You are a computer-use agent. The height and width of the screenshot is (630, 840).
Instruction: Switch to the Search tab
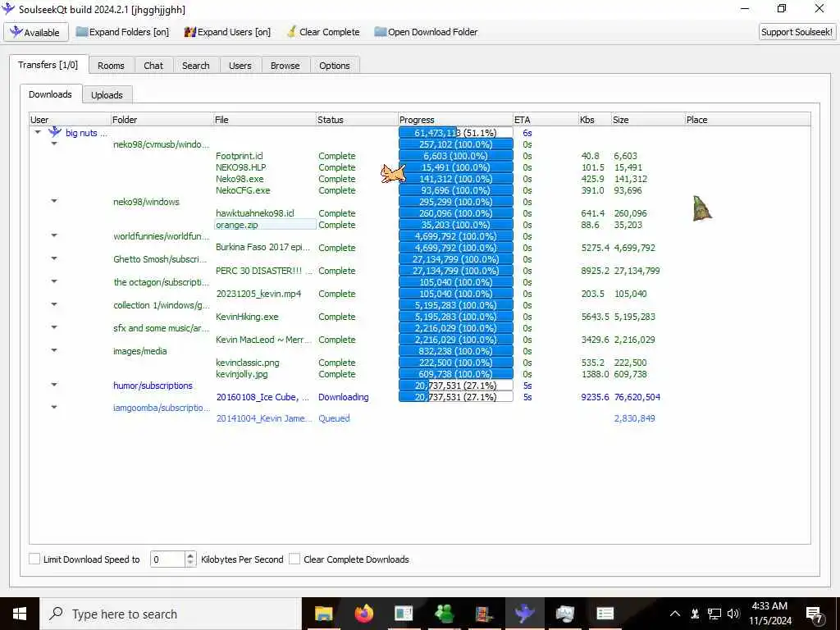pos(195,66)
